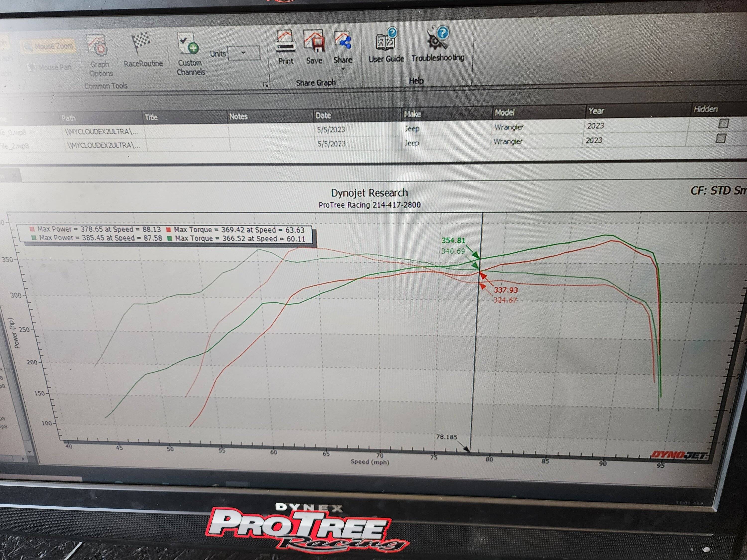Click the green 354.81 cursor value label
Image resolution: width=747 pixels, height=560 pixels.
pos(453,240)
